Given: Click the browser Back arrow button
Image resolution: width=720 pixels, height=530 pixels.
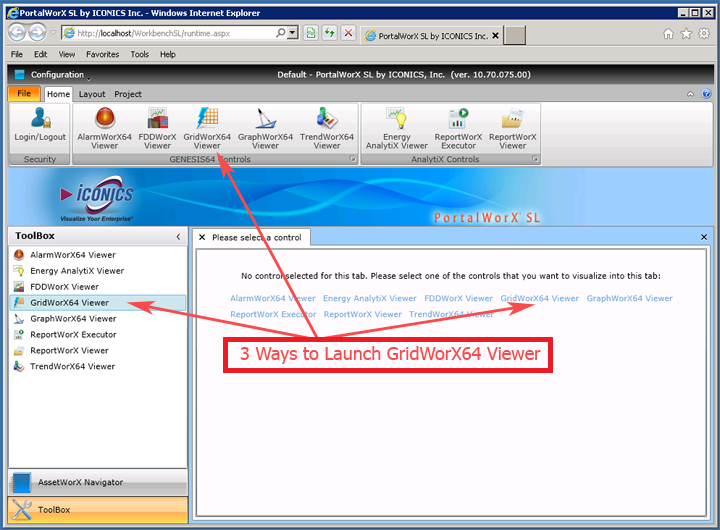Looking at the screenshot, I should 17,33.
